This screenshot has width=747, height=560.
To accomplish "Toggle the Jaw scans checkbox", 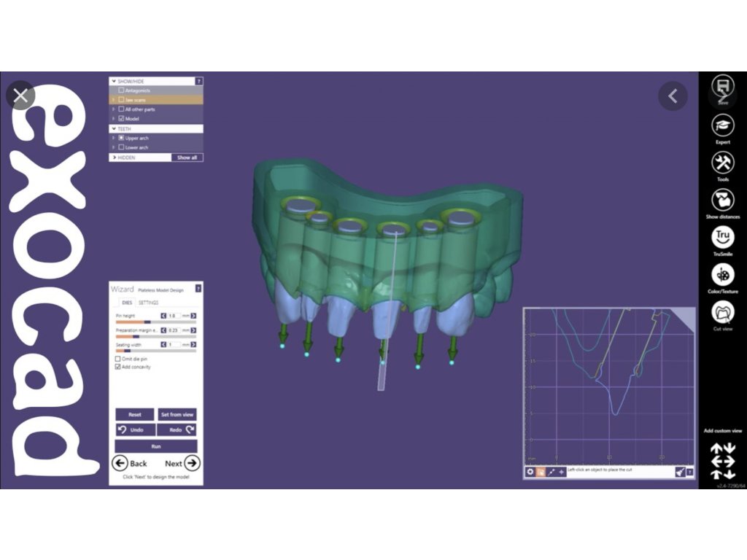I will pyautogui.click(x=121, y=99).
